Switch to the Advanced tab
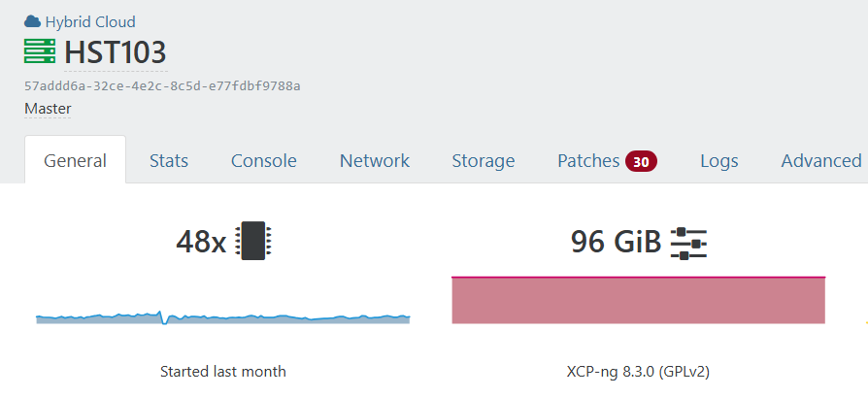The image size is (868, 397). [820, 161]
